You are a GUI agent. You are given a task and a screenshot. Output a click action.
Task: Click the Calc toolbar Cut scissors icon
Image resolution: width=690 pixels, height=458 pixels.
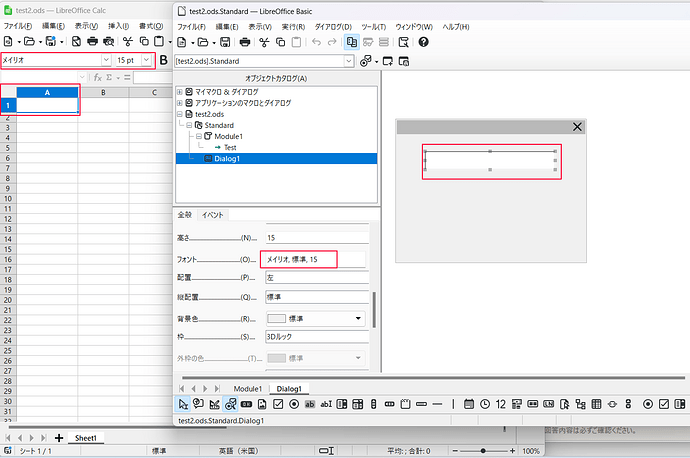(x=128, y=41)
